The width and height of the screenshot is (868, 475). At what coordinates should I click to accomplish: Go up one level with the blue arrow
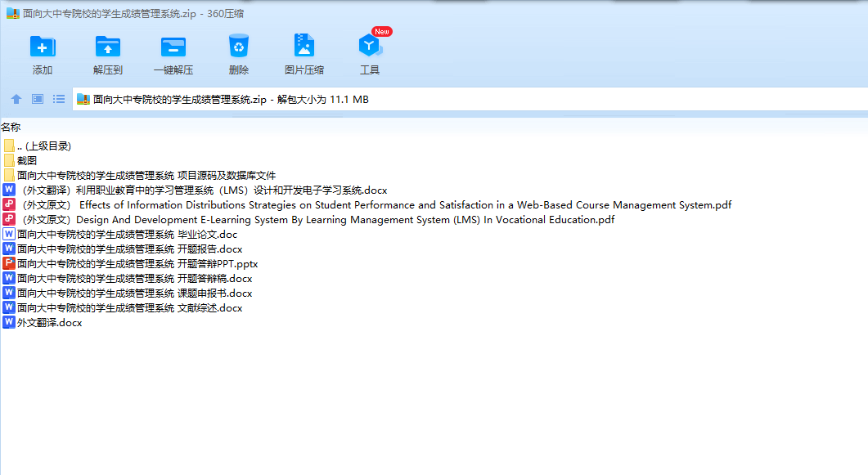[16, 99]
